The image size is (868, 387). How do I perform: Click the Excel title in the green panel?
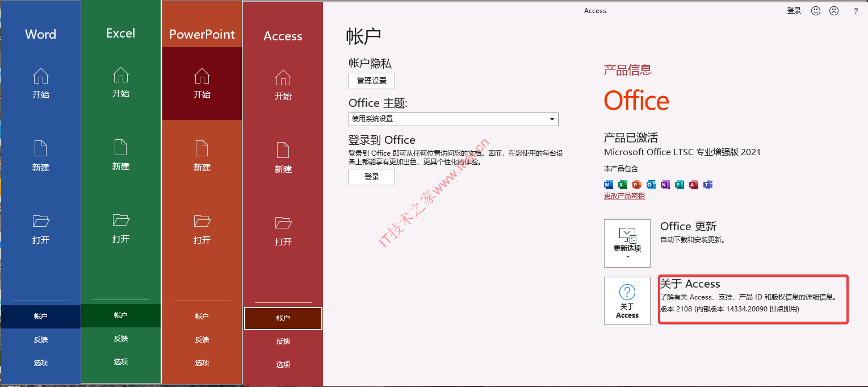click(121, 34)
